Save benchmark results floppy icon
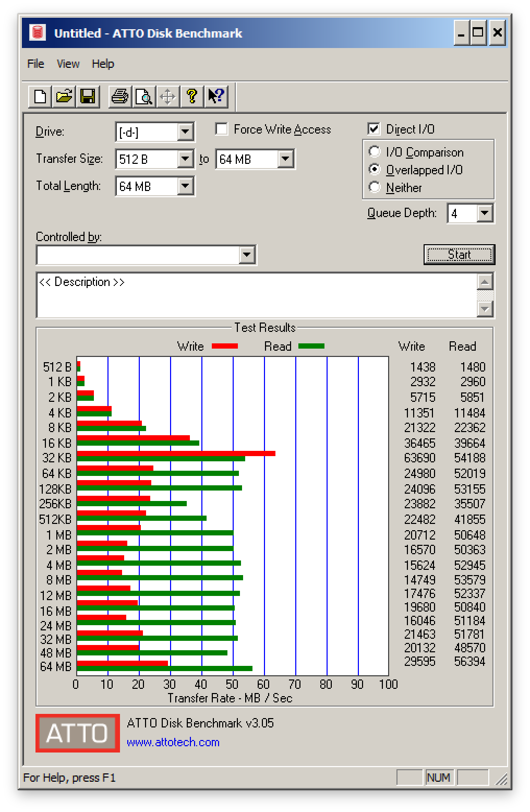530x812 pixels. pyautogui.click(x=88, y=97)
